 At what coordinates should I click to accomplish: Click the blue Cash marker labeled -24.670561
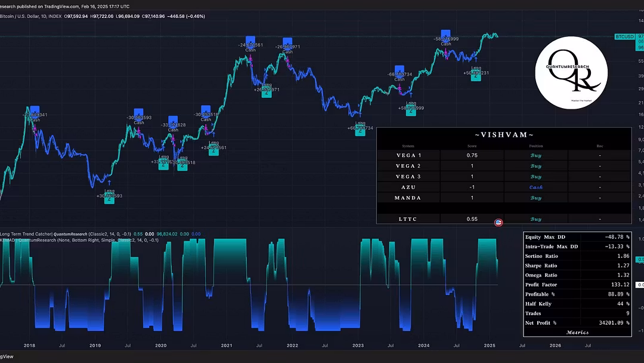coord(250,41)
